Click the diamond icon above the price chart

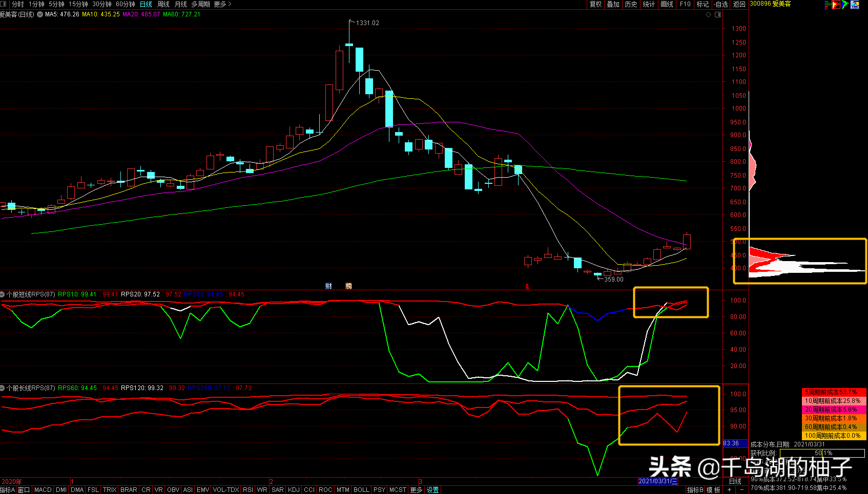[x=709, y=14]
